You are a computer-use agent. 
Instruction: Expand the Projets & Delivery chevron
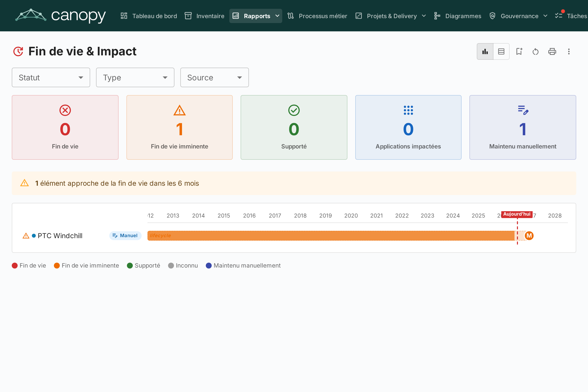tap(424, 16)
